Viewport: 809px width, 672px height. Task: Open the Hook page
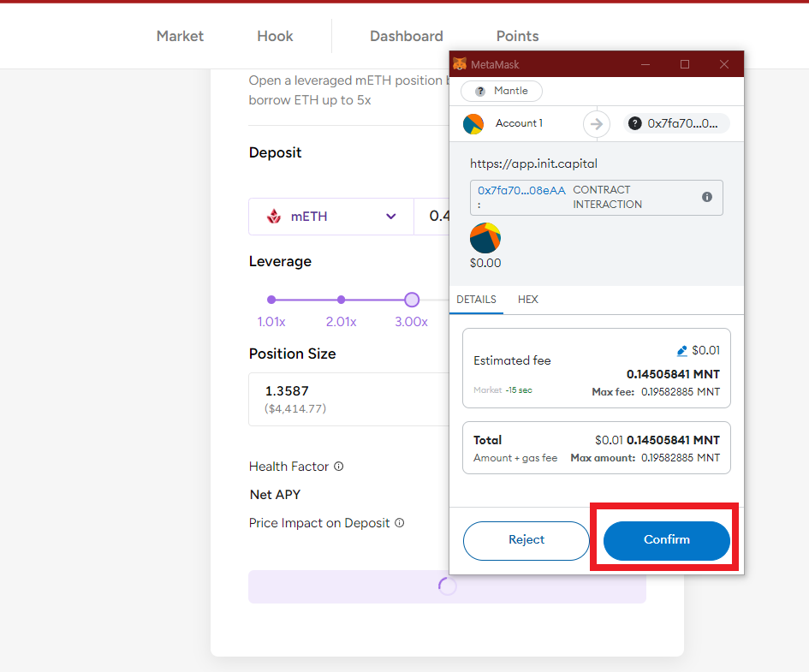tap(275, 36)
